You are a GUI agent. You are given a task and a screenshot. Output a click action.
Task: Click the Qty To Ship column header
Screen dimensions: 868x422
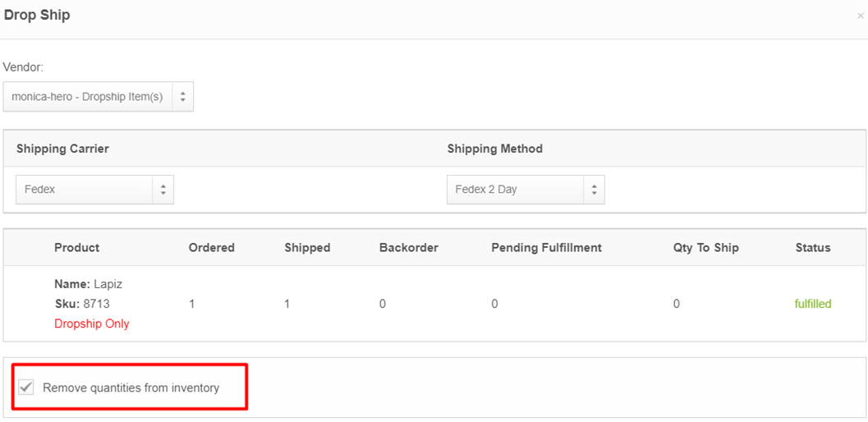coord(705,248)
